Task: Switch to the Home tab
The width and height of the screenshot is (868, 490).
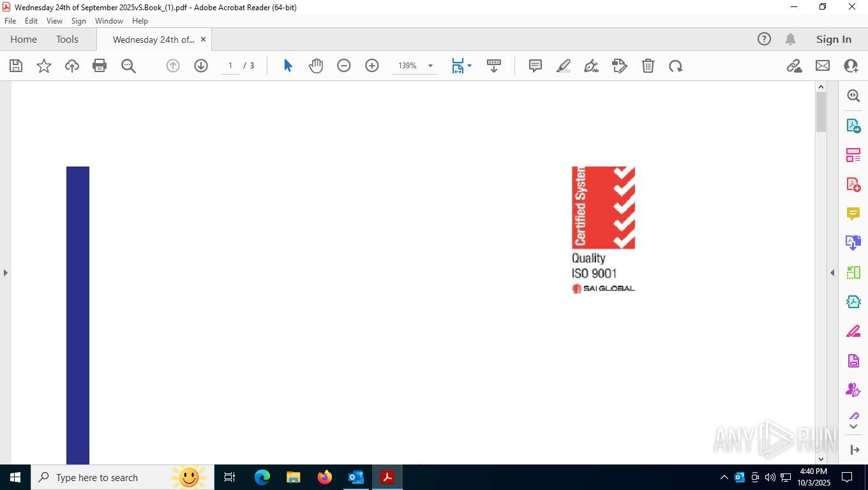Action: (x=24, y=40)
